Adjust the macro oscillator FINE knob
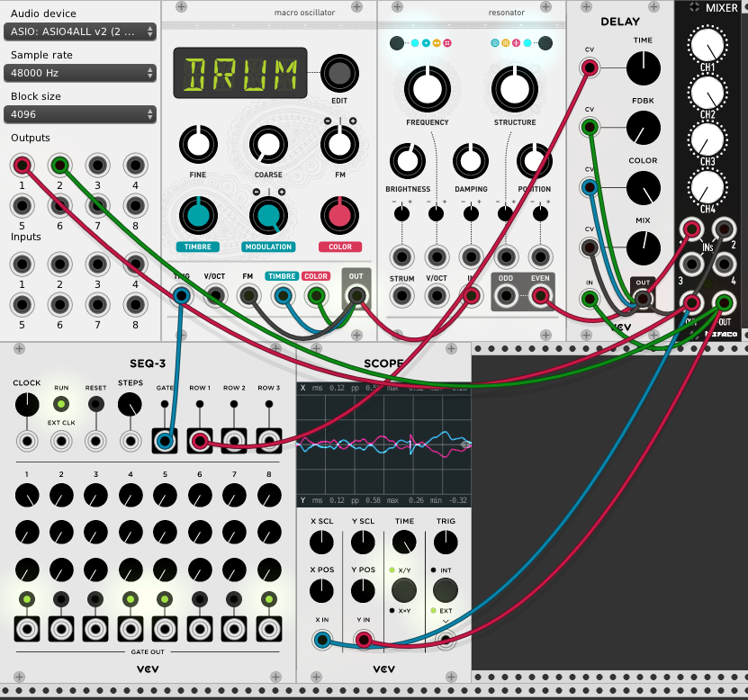Image resolution: width=748 pixels, height=700 pixels. (198, 145)
